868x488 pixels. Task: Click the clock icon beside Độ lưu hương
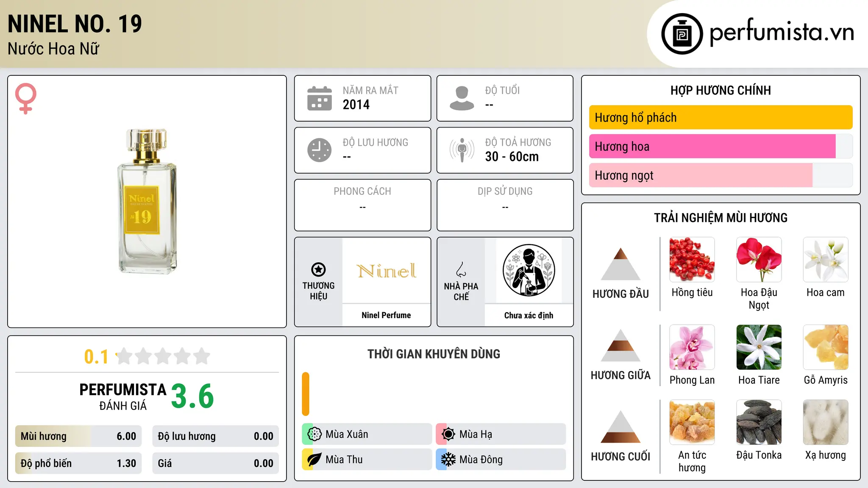(x=320, y=150)
